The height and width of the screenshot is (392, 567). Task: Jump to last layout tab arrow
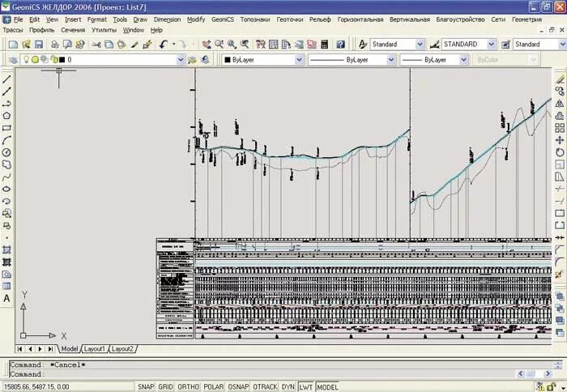pos(50,349)
